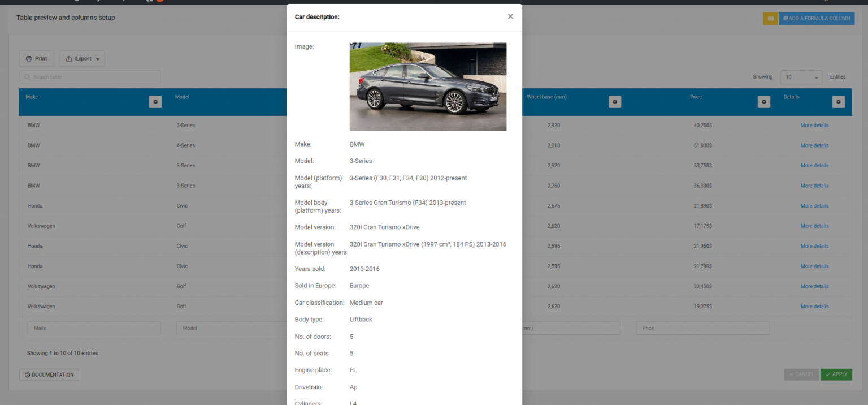
Task: Close the Car description dialog
Action: click(x=510, y=16)
